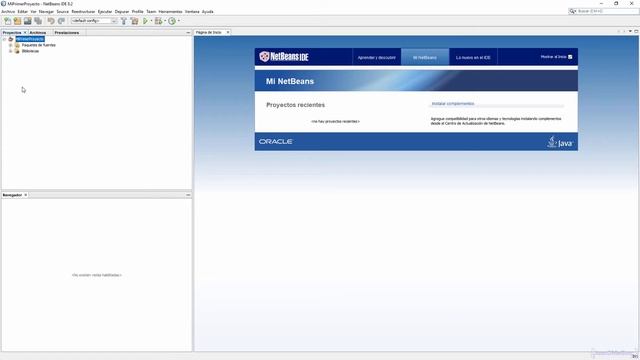Click the Undo toolbar icon
This screenshot has width=640, height=360.
point(51,21)
